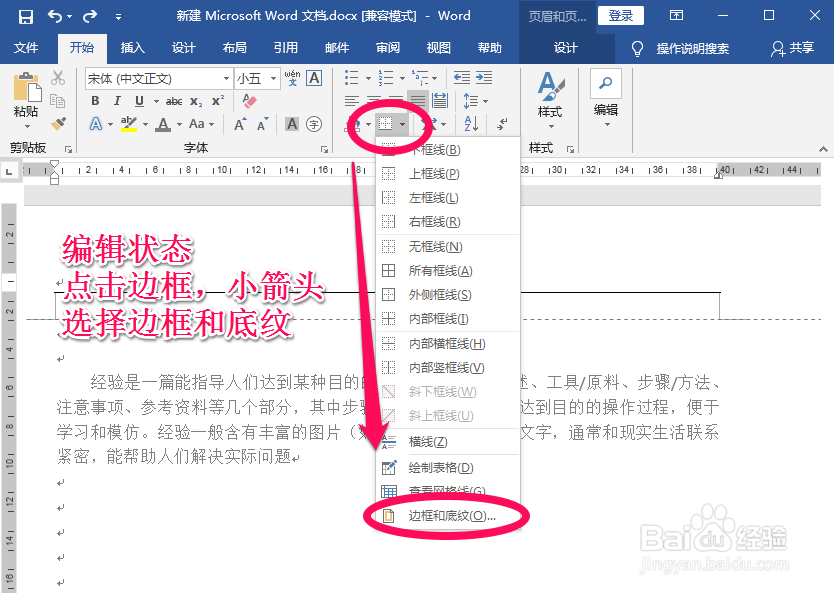Toggle strikethrough (abc) formatting
Image resolution: width=834 pixels, height=593 pixels.
click(x=174, y=101)
